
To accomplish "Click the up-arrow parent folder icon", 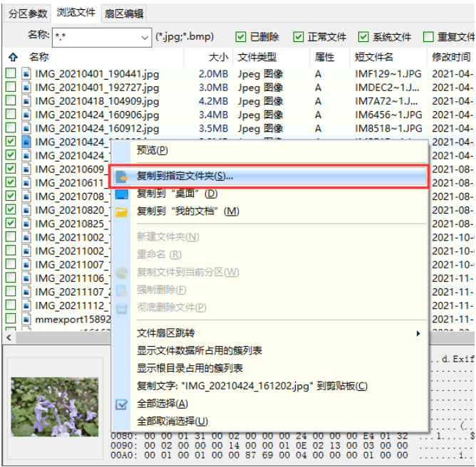I will tap(13, 57).
